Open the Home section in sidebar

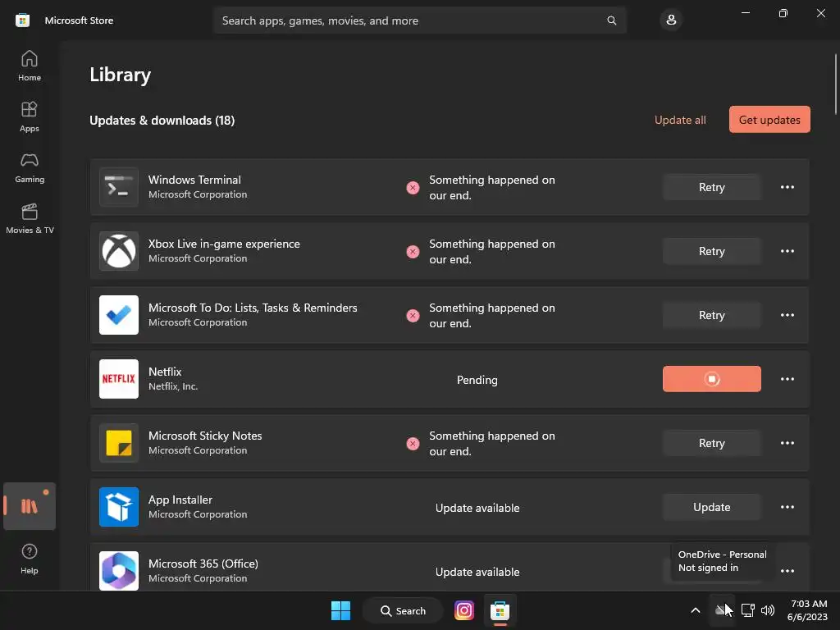click(30, 66)
